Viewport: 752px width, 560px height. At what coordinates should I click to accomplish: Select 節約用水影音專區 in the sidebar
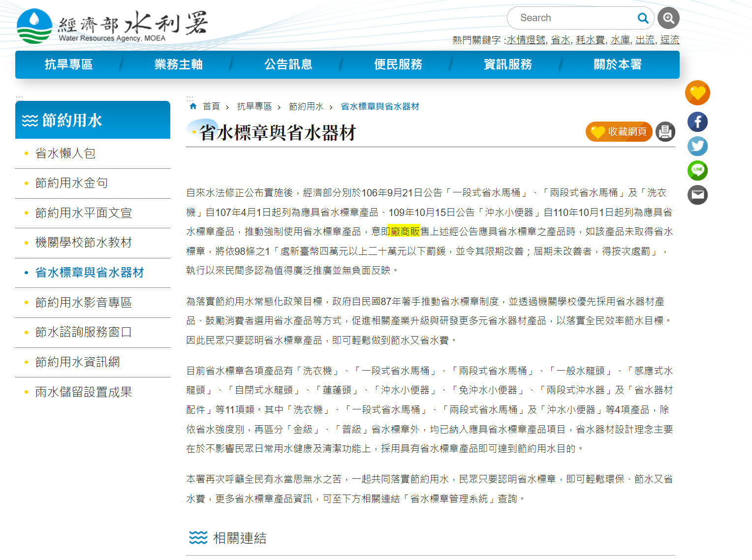(x=84, y=303)
